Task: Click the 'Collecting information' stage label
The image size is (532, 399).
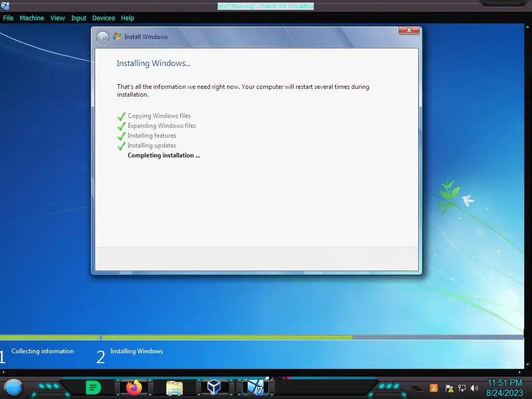Action: tap(43, 351)
